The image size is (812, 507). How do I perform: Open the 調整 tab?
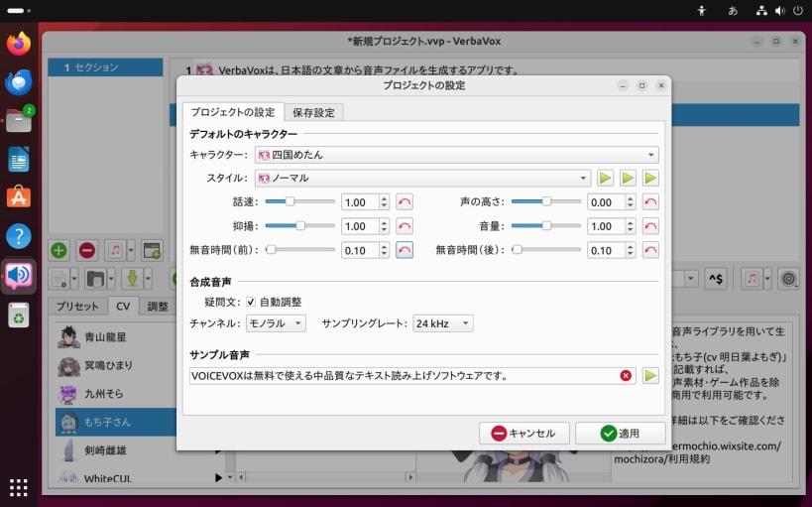tap(158, 307)
